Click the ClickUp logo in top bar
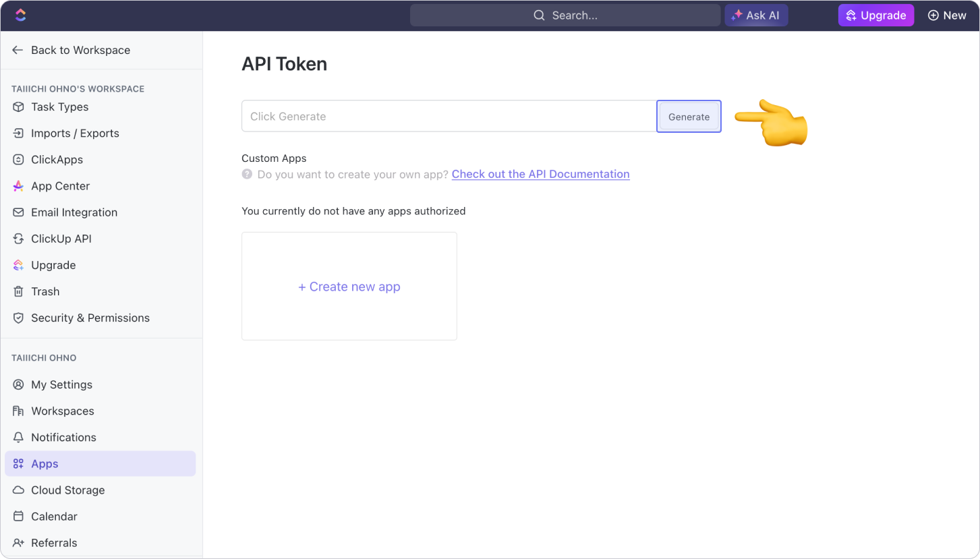Image resolution: width=980 pixels, height=559 pixels. pyautogui.click(x=20, y=15)
